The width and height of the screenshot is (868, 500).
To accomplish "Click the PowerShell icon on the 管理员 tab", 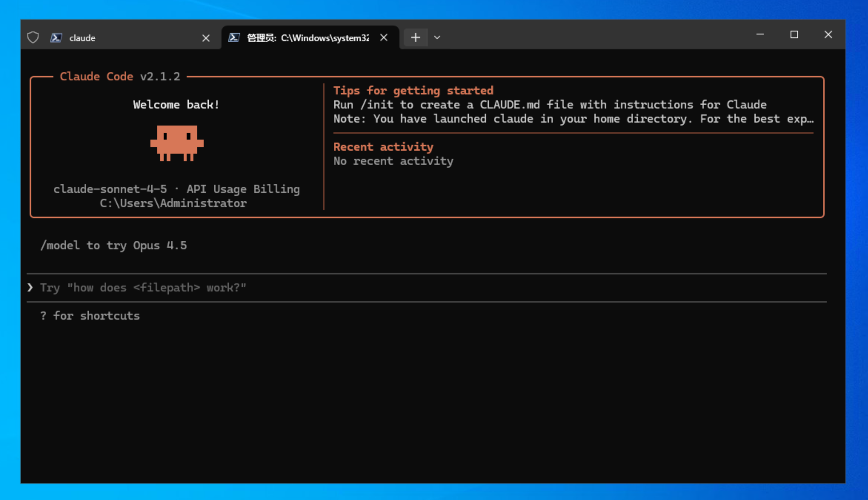I will tap(234, 37).
